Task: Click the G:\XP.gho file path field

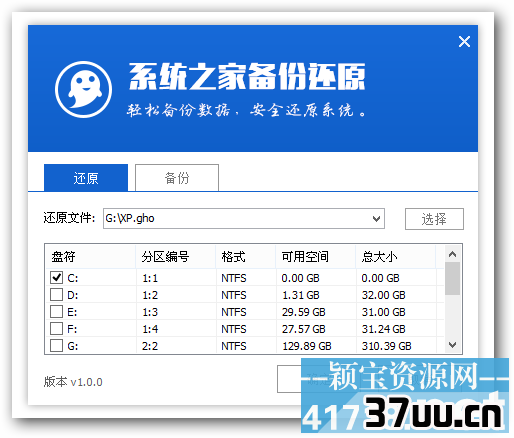Action: pos(244,219)
